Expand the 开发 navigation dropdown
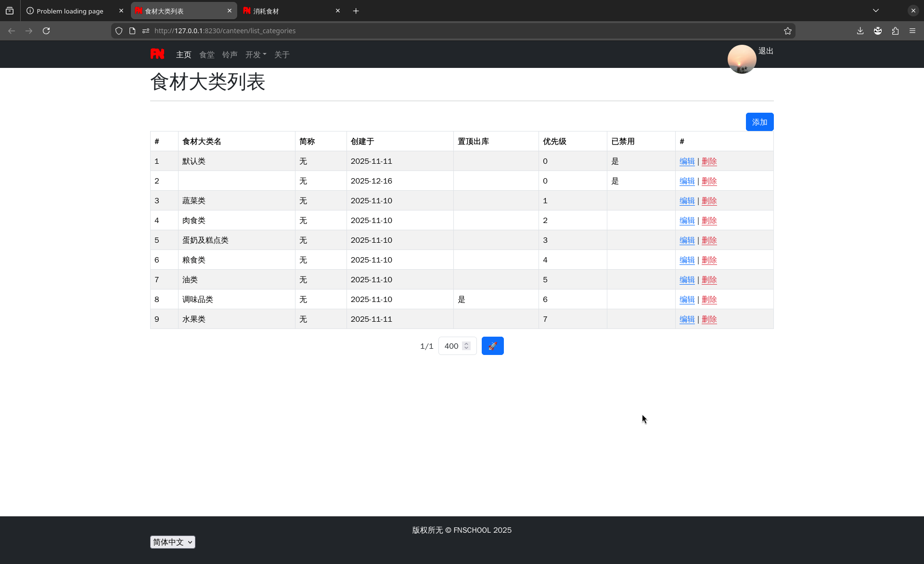Viewport: 924px width, 564px height. point(256,54)
